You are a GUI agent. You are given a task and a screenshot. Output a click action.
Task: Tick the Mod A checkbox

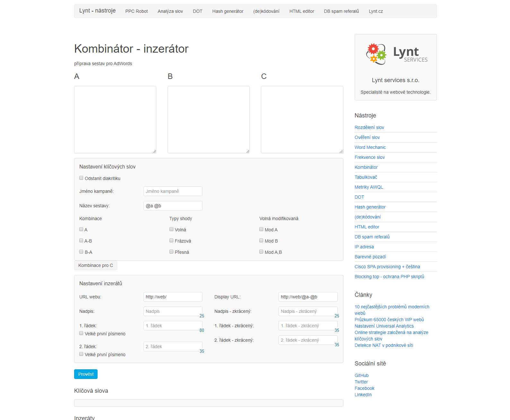[261, 229]
